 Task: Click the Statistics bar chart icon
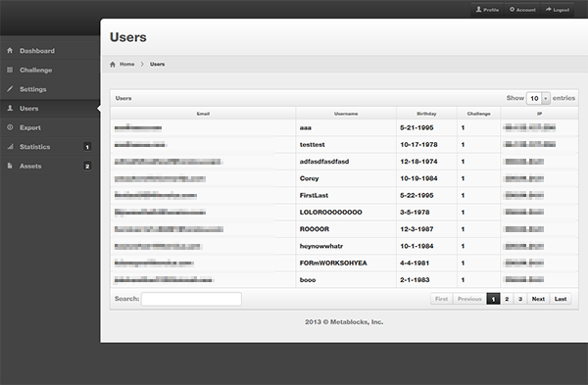coord(10,147)
